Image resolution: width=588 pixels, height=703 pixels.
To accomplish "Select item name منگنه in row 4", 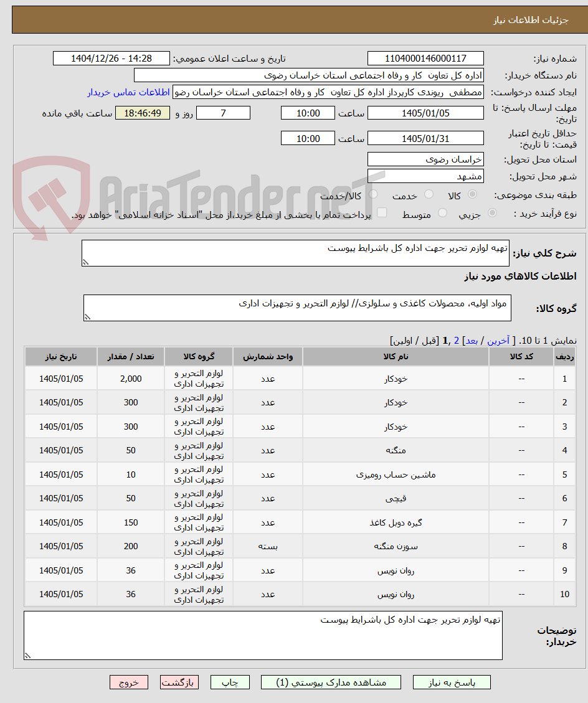I will tap(396, 450).
